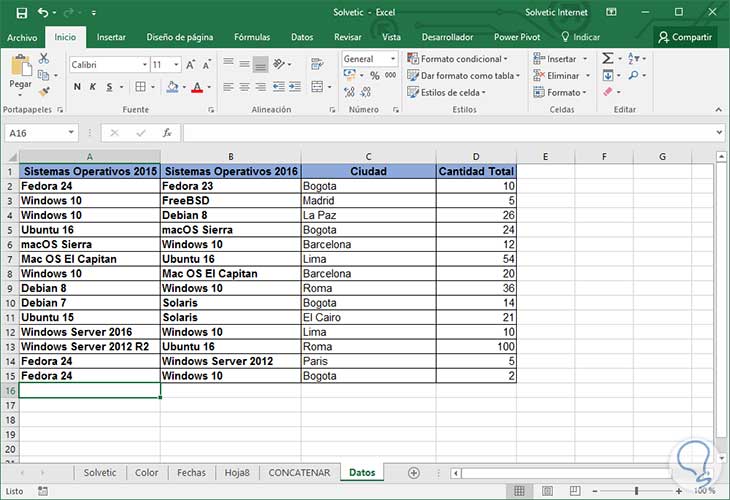730x500 pixels.
Task: Click the Formato cells button
Action: click(560, 92)
